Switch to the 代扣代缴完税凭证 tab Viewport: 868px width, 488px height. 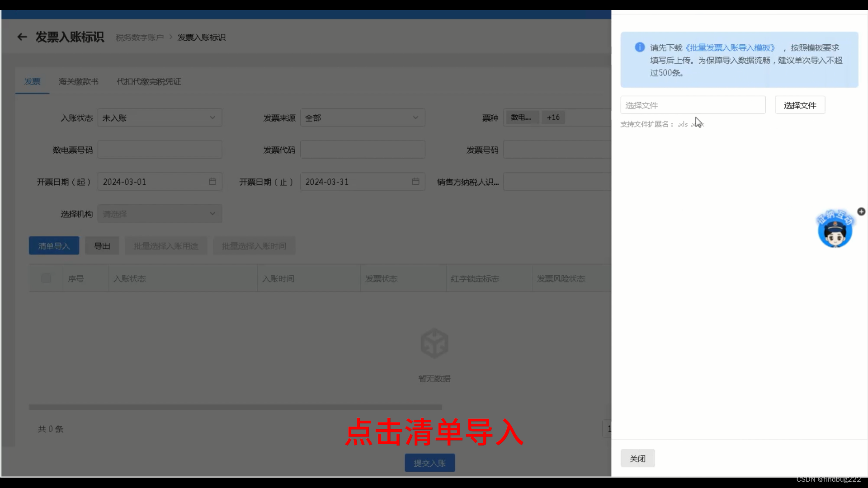point(149,81)
